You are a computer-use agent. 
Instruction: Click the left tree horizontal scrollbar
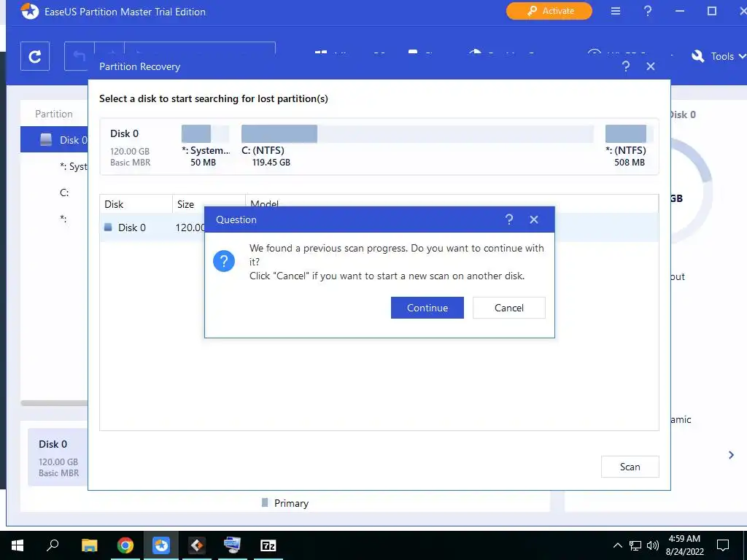(54, 402)
